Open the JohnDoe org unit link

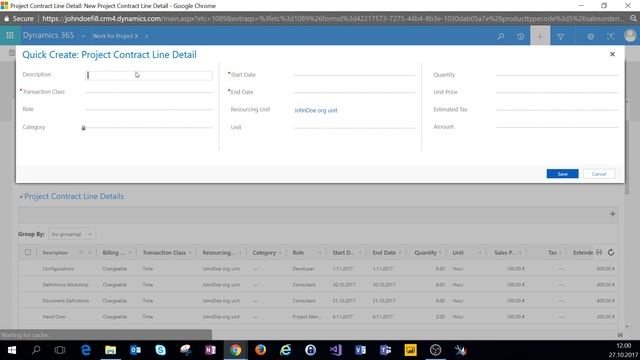[x=316, y=110]
